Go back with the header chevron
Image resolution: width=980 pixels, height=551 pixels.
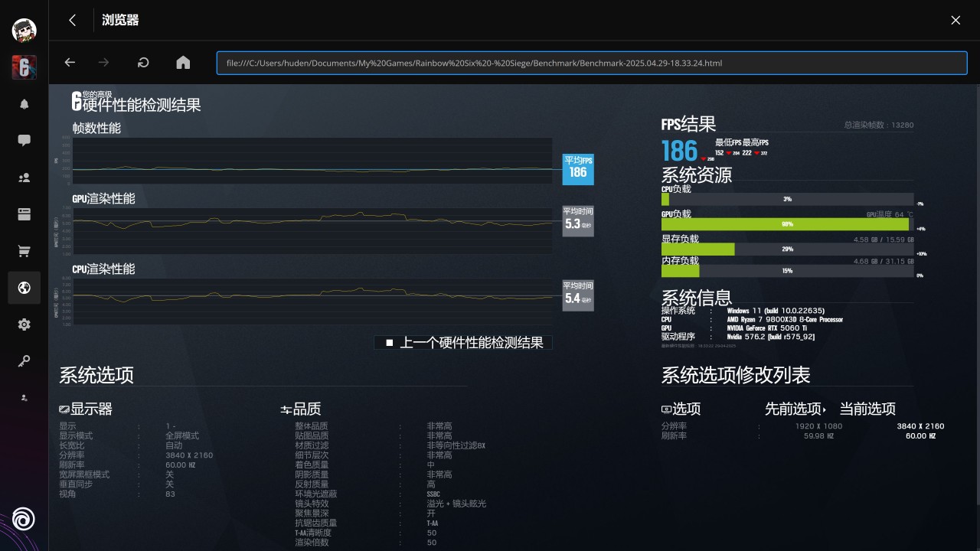[x=72, y=21]
